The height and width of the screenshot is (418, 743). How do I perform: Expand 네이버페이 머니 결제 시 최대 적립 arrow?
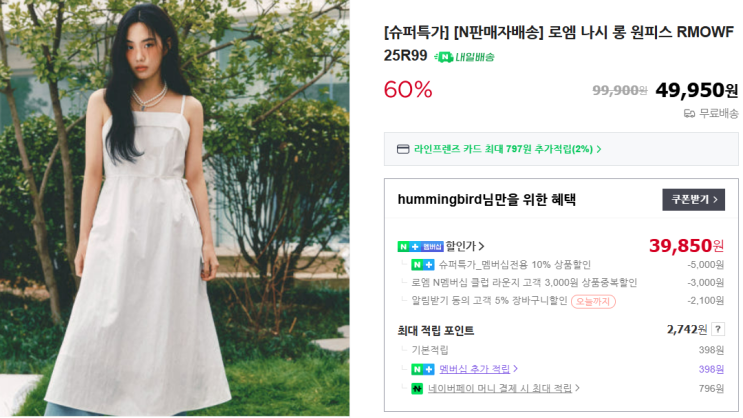point(577,388)
